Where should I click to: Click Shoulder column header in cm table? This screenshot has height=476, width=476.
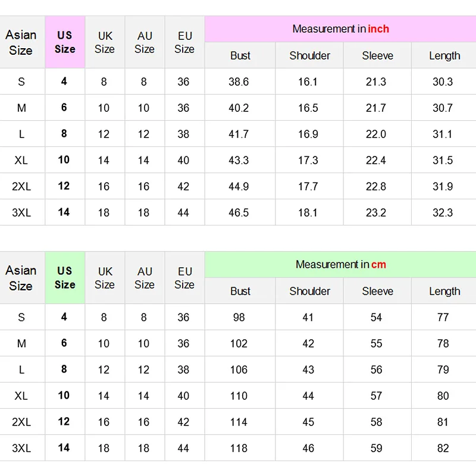(309, 291)
